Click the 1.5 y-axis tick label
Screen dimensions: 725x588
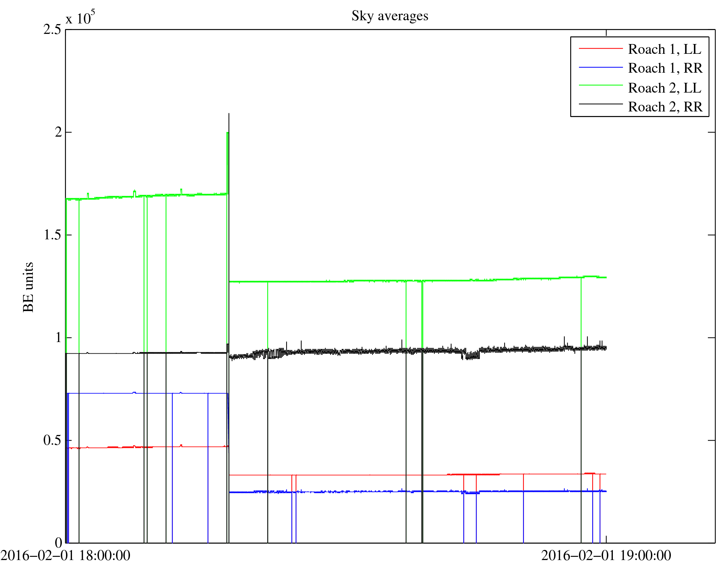pos(52,235)
